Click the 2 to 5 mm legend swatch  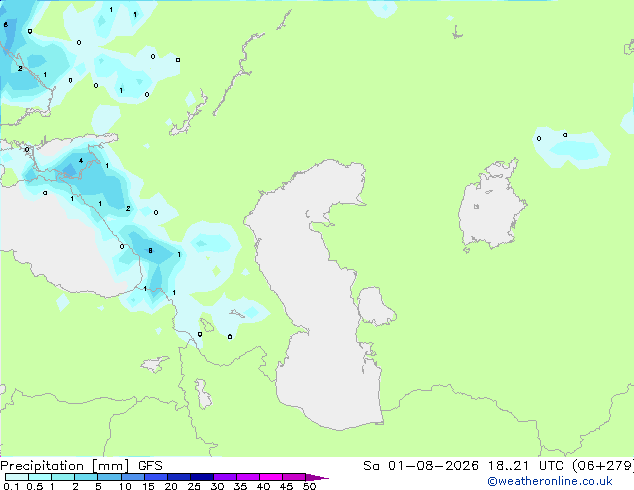tap(86, 477)
